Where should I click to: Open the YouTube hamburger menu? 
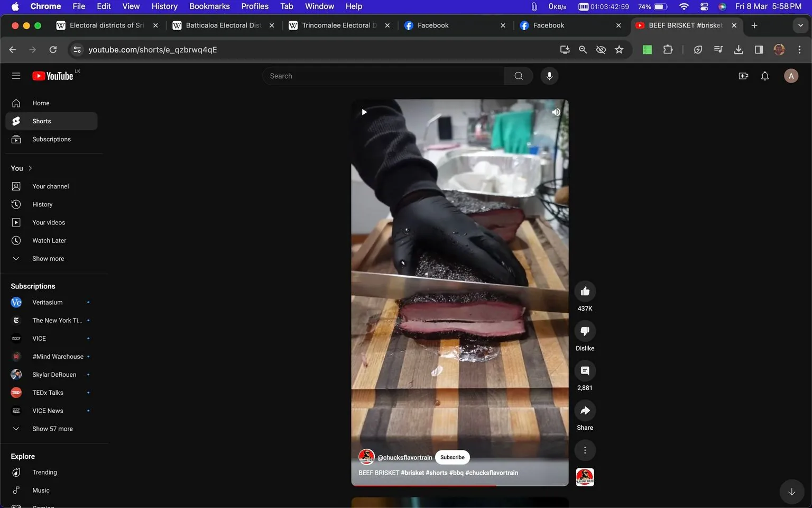16,75
